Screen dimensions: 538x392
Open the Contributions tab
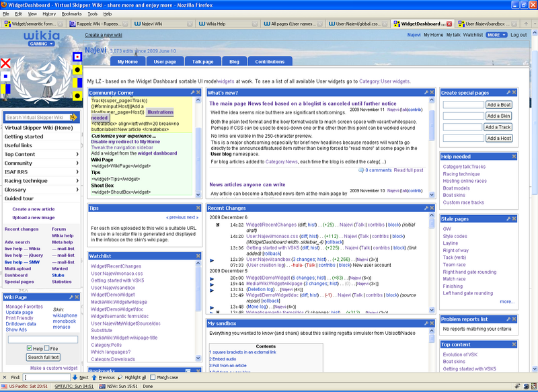tap(270, 61)
